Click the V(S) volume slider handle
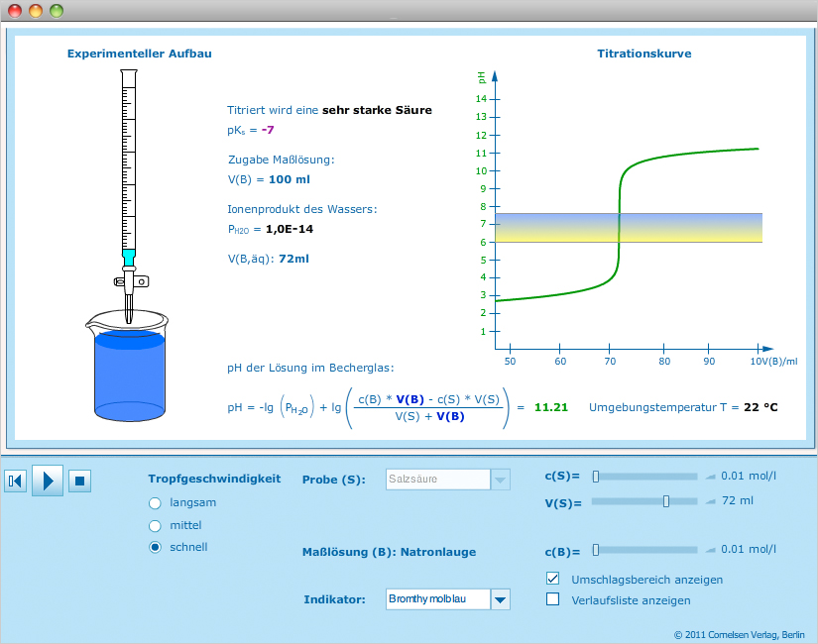The height and width of the screenshot is (644, 818). click(666, 501)
